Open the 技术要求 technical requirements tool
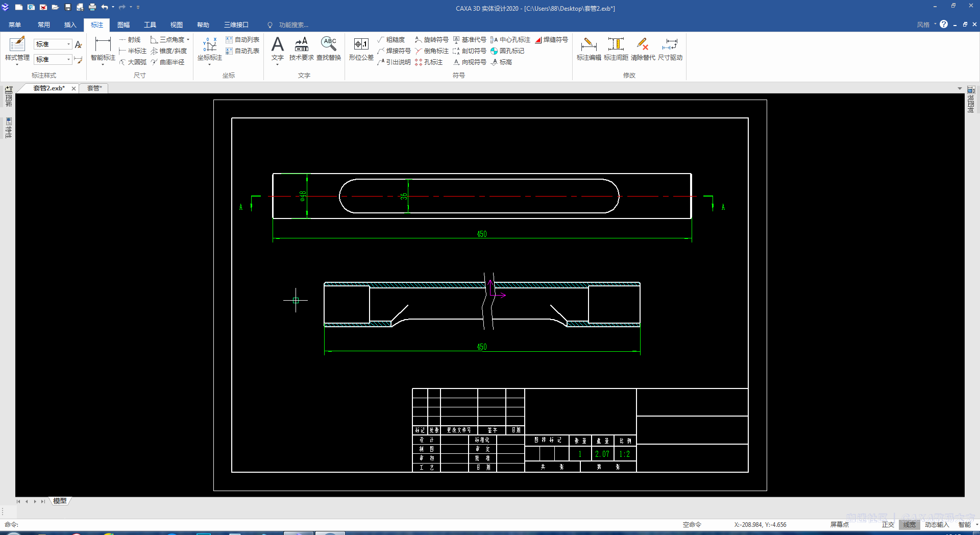 click(x=301, y=49)
